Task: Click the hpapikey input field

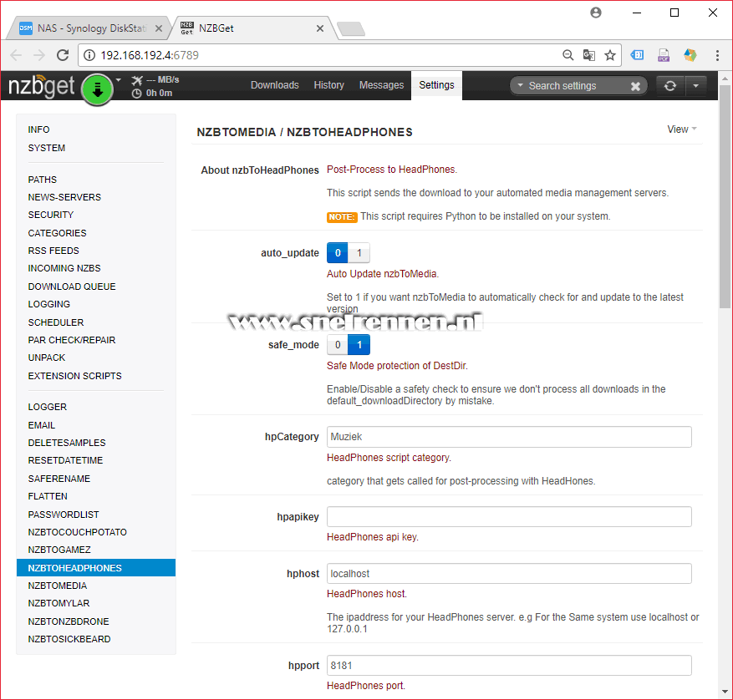Action: click(509, 517)
